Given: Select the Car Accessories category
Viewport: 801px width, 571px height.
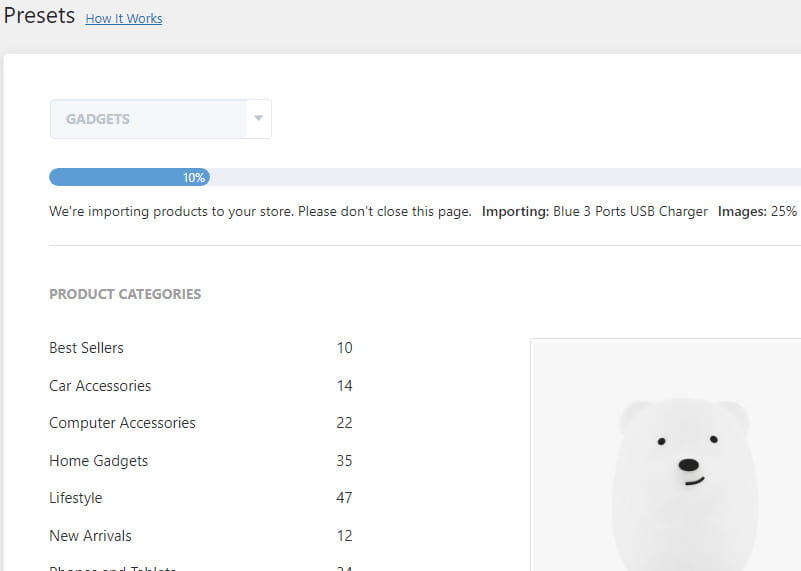Looking at the screenshot, I should [100, 386].
